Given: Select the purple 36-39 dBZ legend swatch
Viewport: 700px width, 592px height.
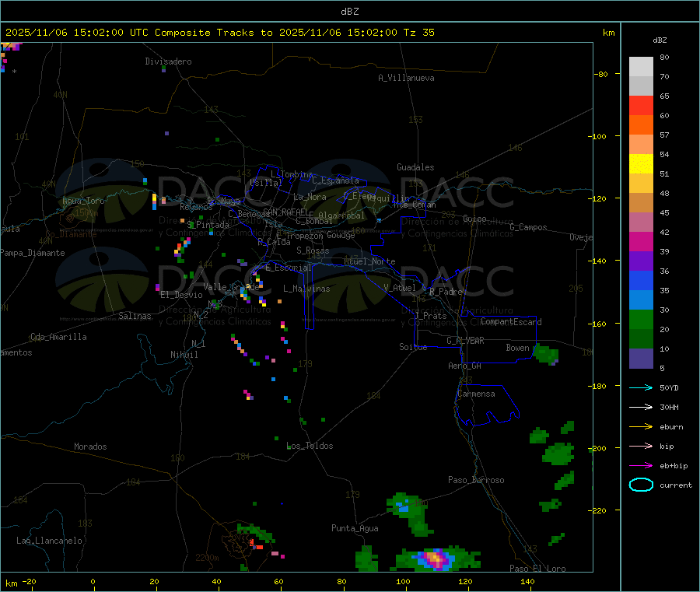Looking at the screenshot, I should pyautogui.click(x=641, y=261).
